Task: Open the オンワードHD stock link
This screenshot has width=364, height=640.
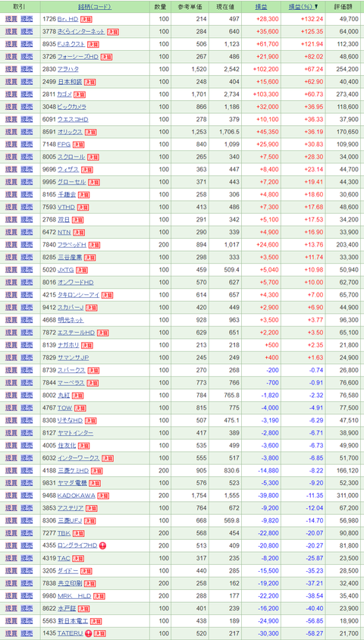Action: tap(76, 283)
